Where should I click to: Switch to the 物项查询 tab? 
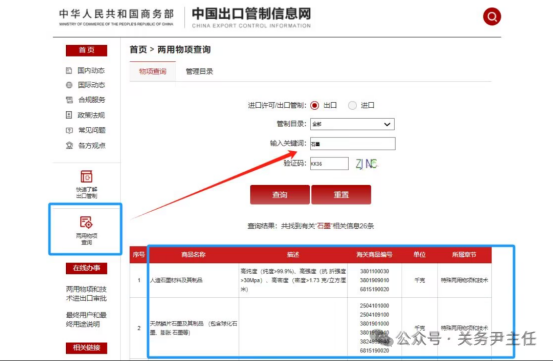click(153, 72)
